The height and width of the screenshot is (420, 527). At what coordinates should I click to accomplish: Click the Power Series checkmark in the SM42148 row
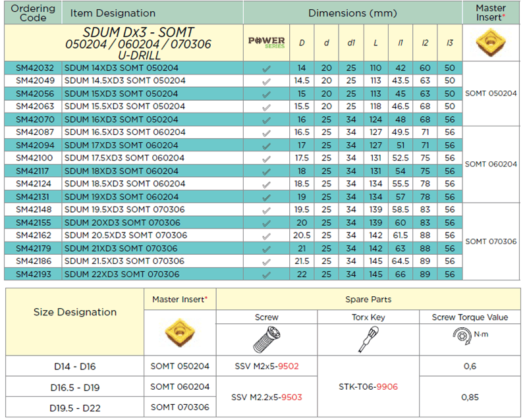(x=266, y=211)
